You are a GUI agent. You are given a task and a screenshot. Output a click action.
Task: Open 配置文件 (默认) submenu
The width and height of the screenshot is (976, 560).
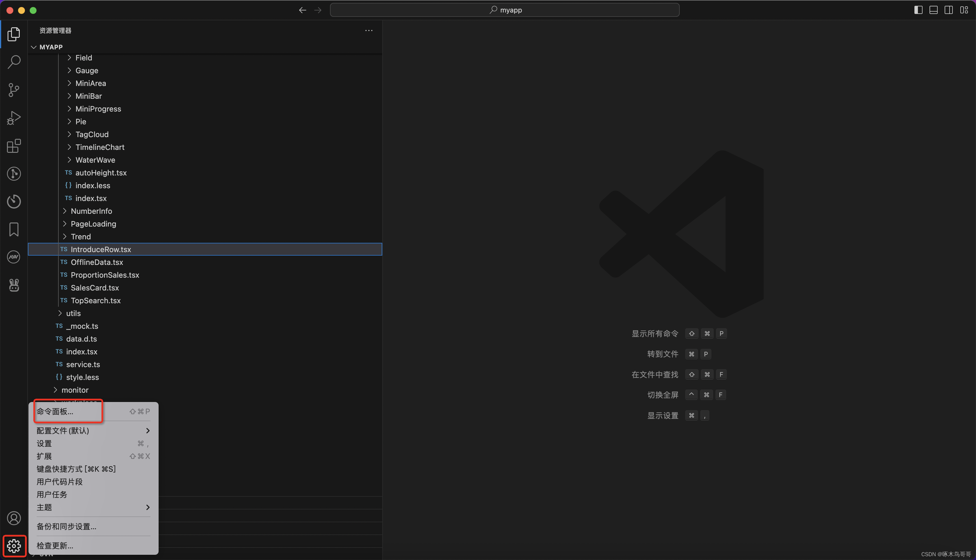pos(94,430)
